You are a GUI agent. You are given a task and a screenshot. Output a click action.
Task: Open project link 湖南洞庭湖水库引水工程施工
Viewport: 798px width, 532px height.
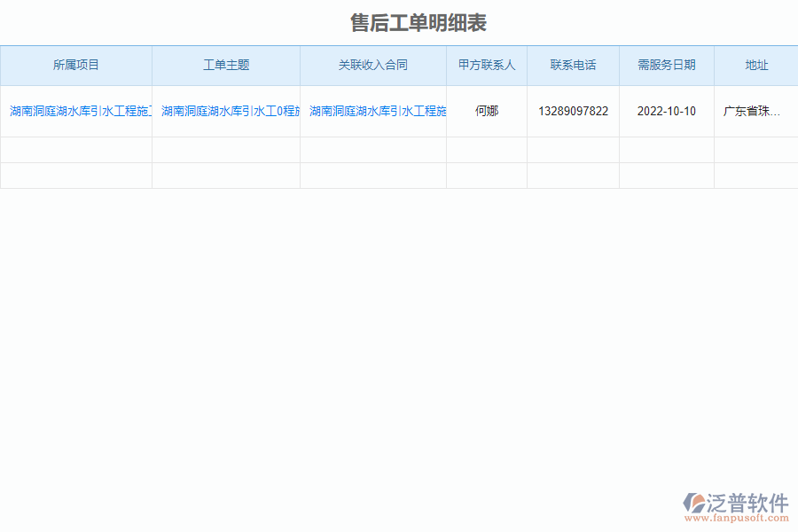(x=76, y=110)
